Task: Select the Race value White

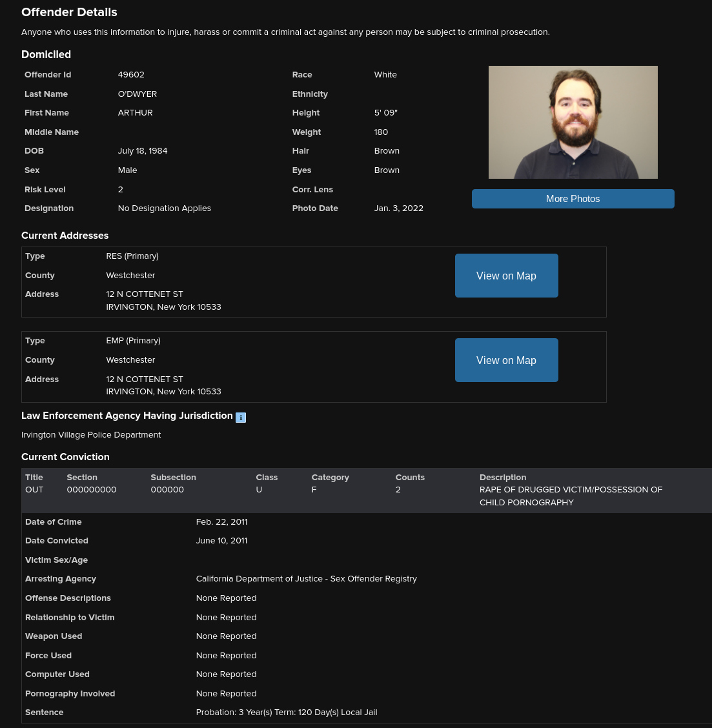Action: (x=385, y=75)
